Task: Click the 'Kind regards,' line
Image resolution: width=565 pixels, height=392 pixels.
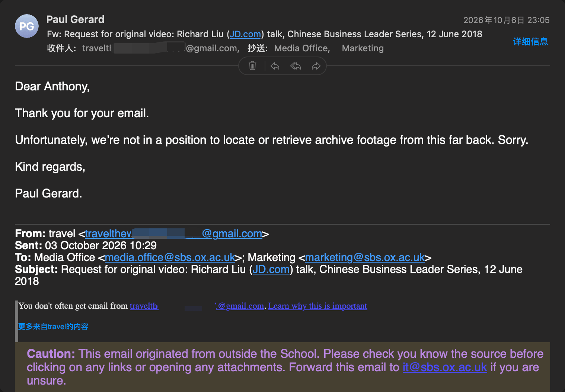Action: coord(50,167)
